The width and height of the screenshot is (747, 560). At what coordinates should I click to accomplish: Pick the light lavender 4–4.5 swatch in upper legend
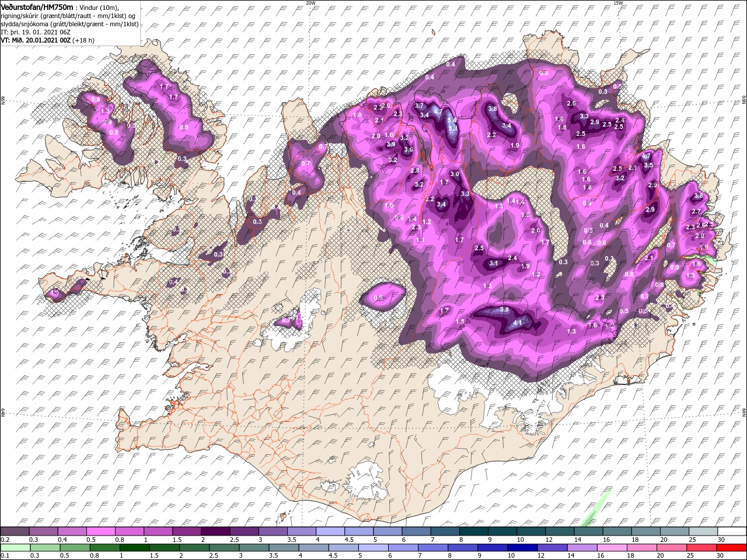pyautogui.click(x=331, y=531)
